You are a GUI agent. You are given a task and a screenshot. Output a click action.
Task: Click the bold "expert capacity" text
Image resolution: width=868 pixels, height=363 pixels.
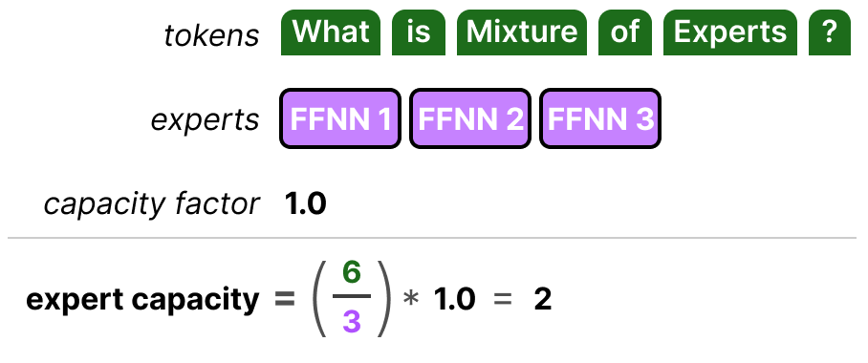(142, 300)
